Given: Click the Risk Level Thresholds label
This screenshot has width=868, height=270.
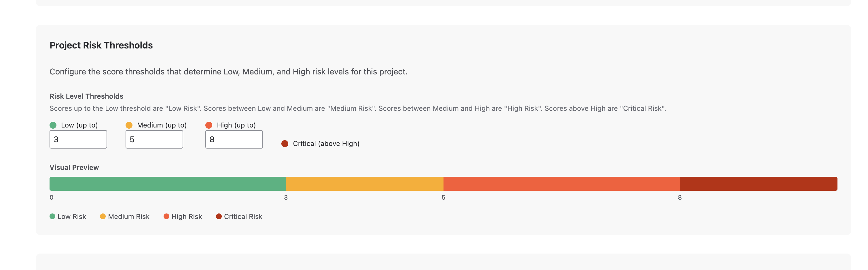Looking at the screenshot, I should point(86,96).
